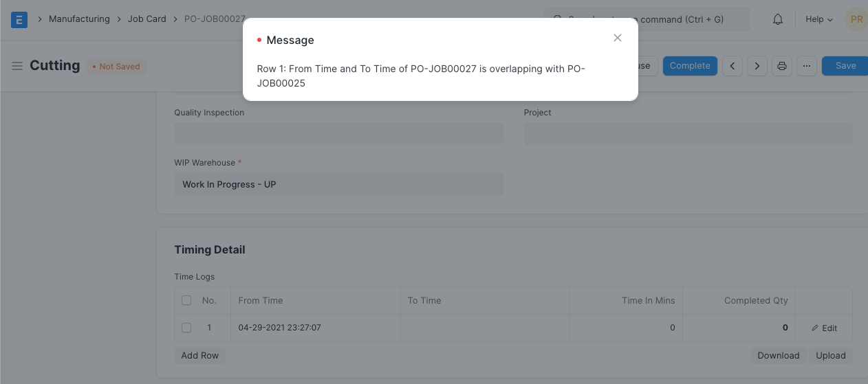Toggle the sidebar hamburger menu
The height and width of the screenshot is (384, 868).
[17, 66]
